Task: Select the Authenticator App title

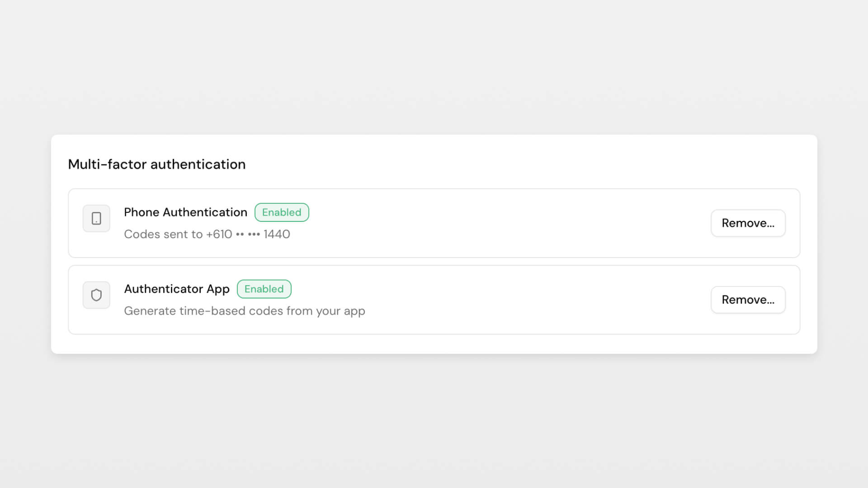Action: point(177,289)
